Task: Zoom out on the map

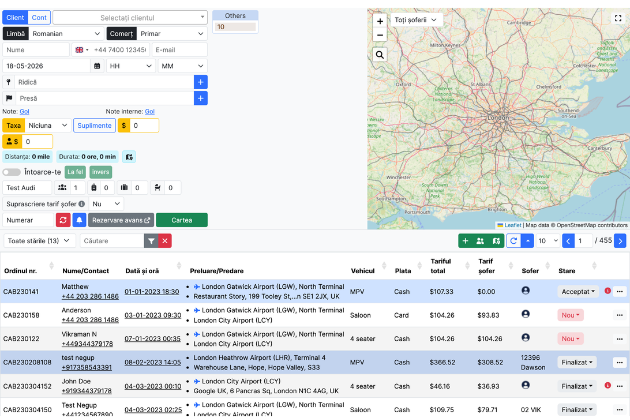Action: [380, 35]
